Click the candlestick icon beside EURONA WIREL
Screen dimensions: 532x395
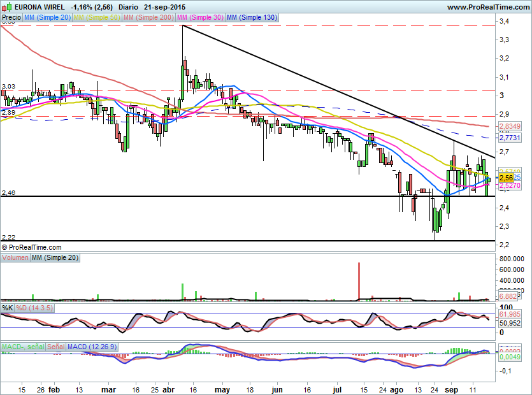[7, 7]
